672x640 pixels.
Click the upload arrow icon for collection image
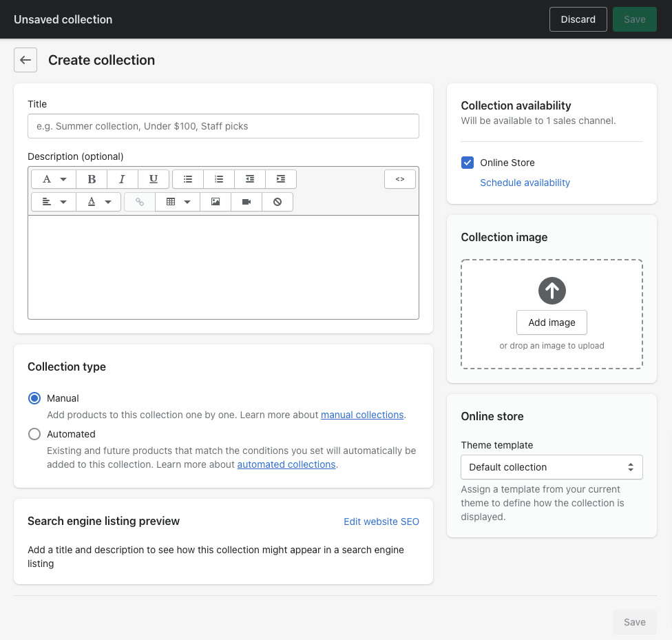click(552, 291)
